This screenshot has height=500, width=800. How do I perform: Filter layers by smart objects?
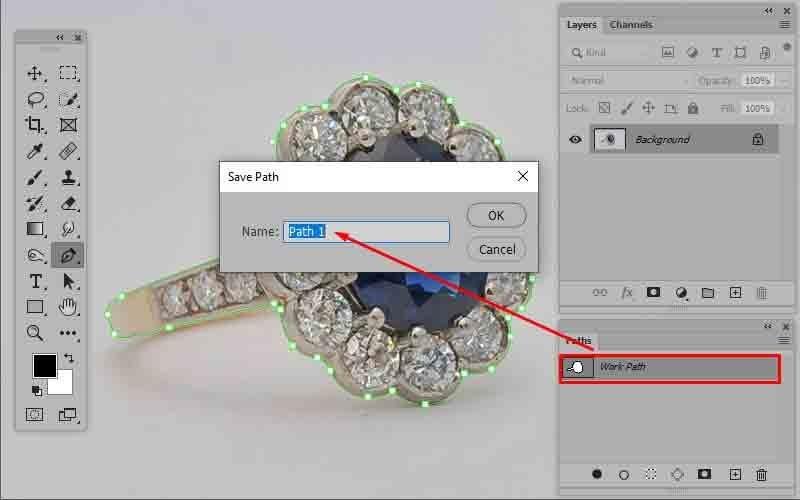click(765, 53)
